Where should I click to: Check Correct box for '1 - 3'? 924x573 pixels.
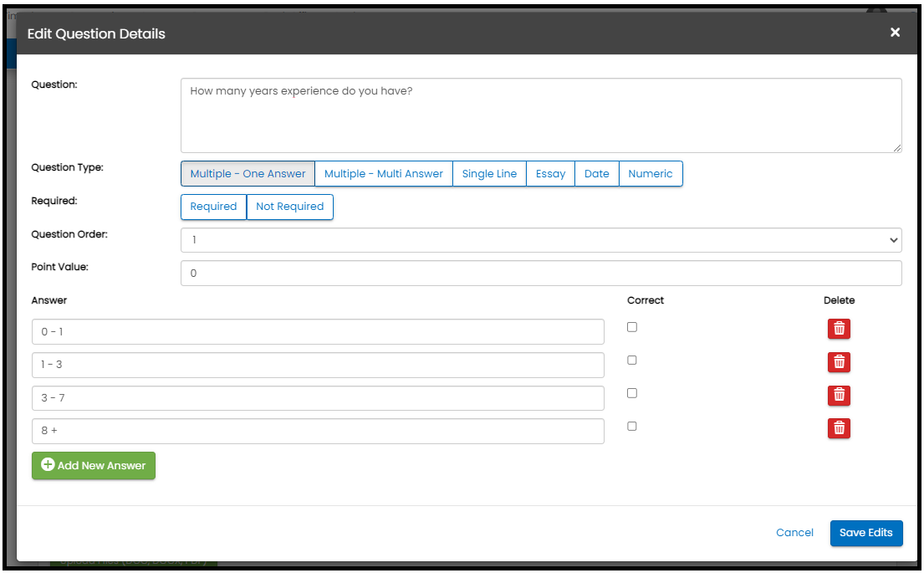click(x=632, y=361)
